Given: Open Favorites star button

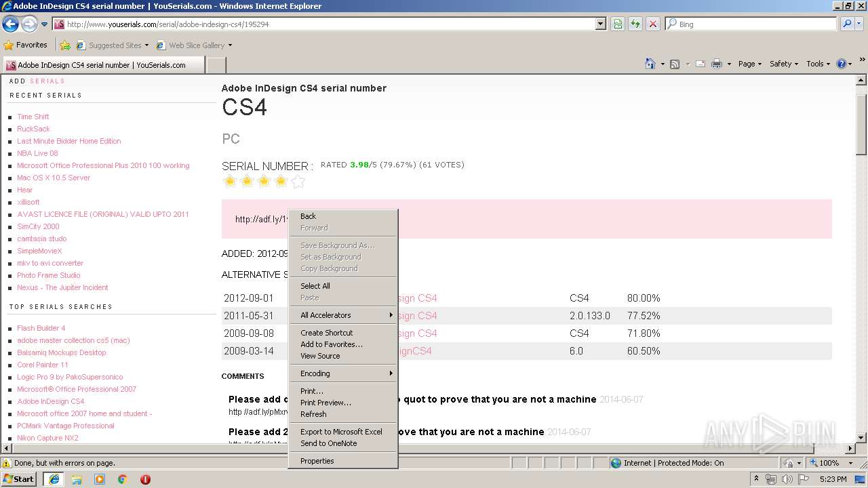Looking at the screenshot, I should [x=26, y=45].
